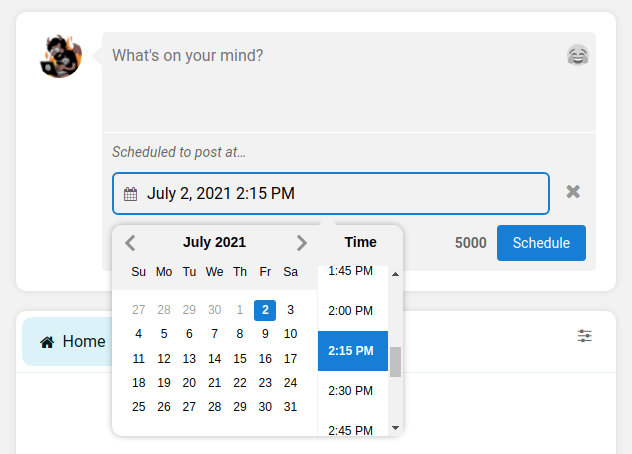The height and width of the screenshot is (454, 632).
Task: Go to next month arrow
Action: coord(302,242)
